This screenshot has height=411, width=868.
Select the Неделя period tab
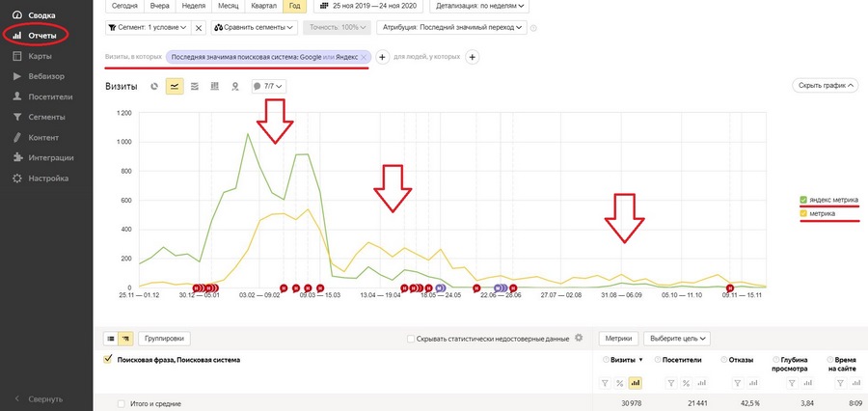[194, 6]
